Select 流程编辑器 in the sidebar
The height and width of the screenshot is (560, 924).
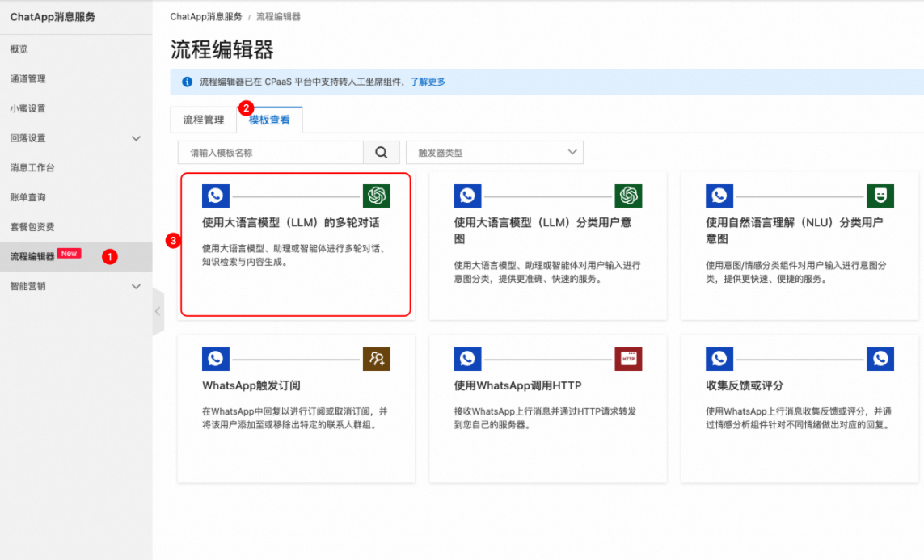76,257
